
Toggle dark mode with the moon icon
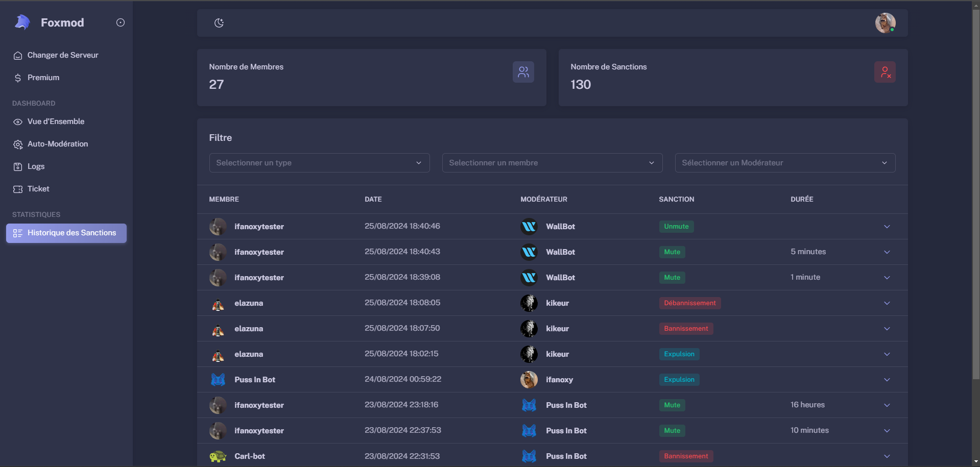219,23
